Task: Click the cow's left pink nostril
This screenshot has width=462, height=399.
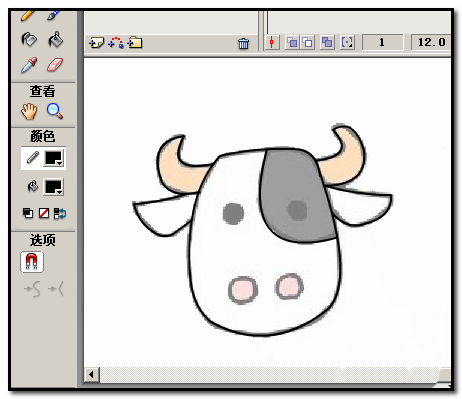Action: coord(243,290)
